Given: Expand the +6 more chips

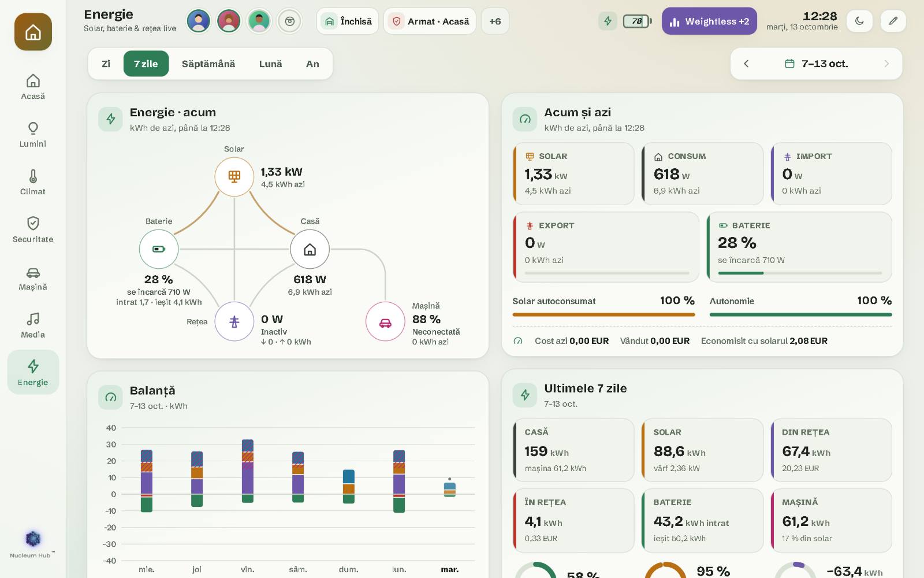Looking at the screenshot, I should (495, 21).
